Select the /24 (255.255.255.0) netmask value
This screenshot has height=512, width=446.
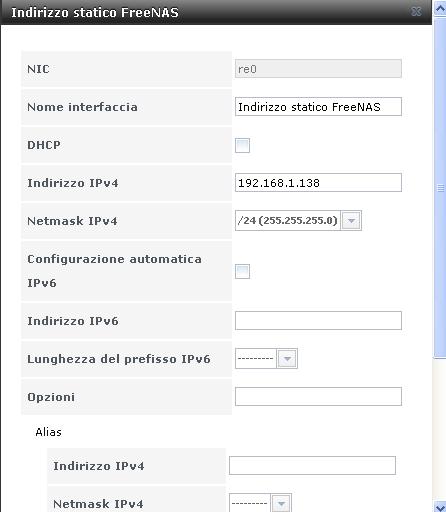pos(288,221)
